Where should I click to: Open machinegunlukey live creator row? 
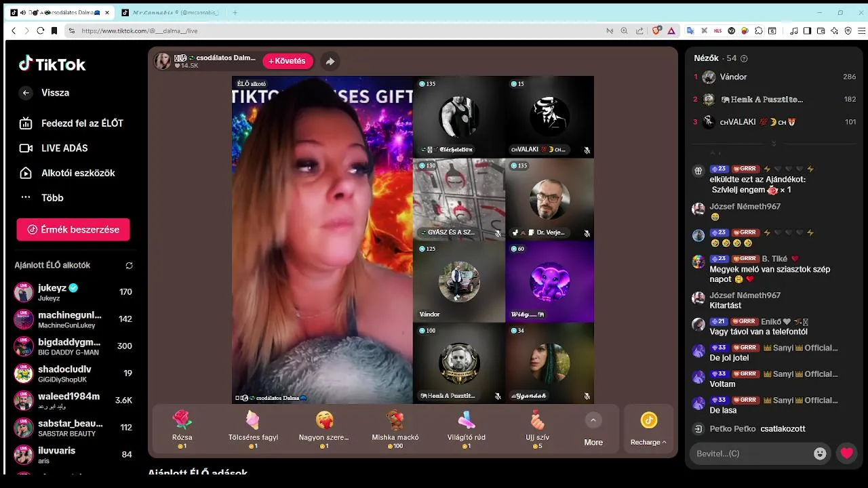[x=73, y=319]
